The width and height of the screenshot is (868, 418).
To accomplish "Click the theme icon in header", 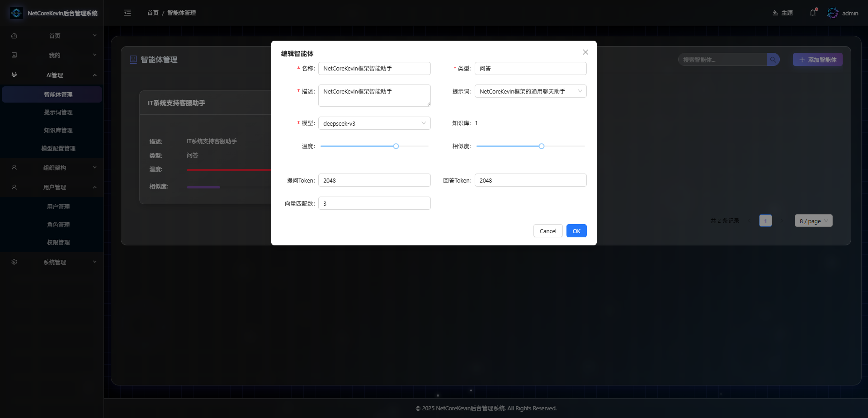I will 775,13.
